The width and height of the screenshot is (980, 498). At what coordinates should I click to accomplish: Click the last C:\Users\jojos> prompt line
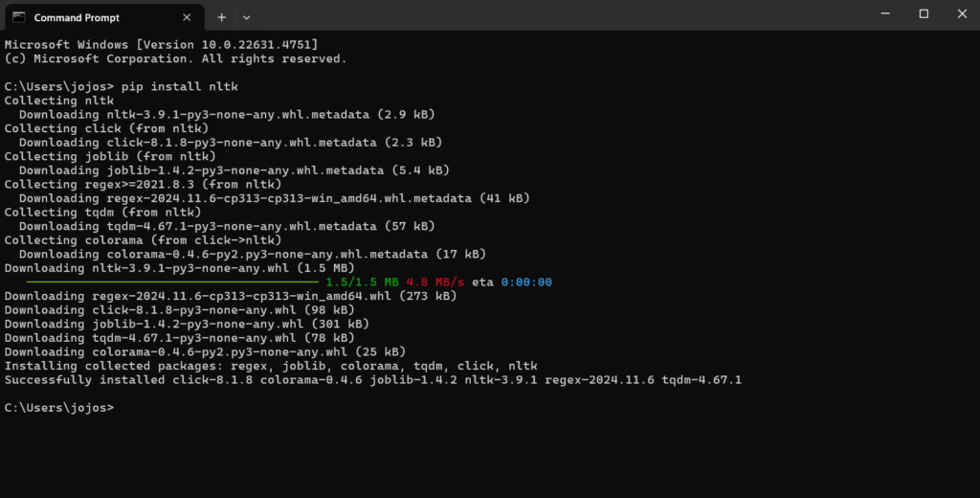coord(58,408)
